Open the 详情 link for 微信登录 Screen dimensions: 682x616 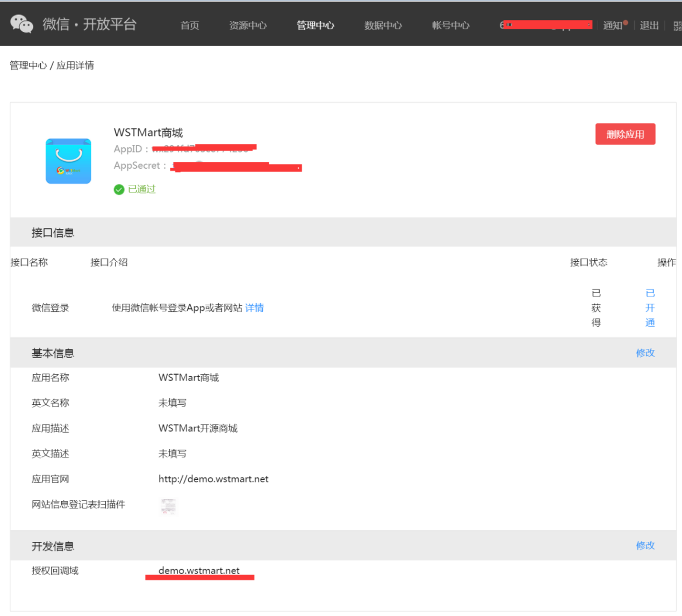[x=254, y=308]
